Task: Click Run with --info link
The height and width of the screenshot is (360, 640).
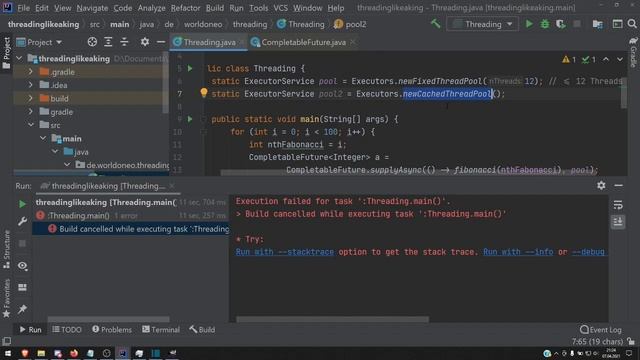Action: point(518,252)
